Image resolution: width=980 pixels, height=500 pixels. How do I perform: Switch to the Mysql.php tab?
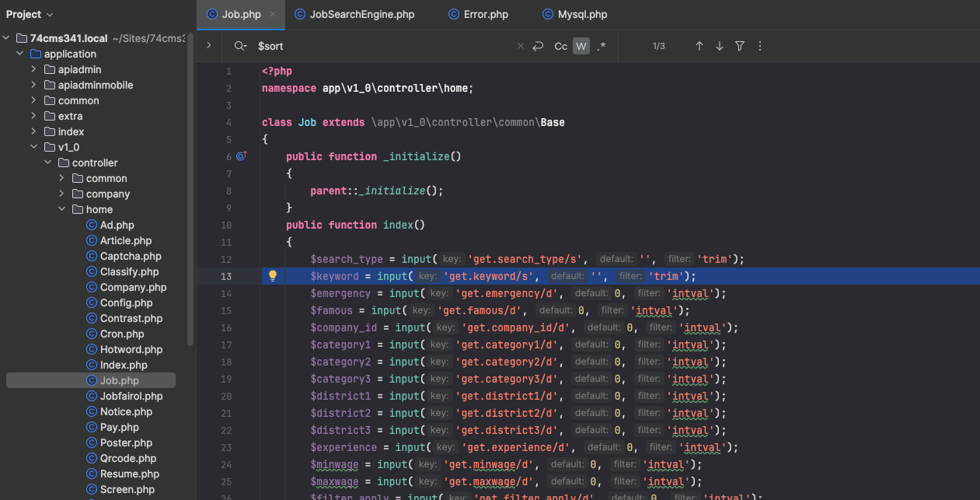(x=575, y=15)
